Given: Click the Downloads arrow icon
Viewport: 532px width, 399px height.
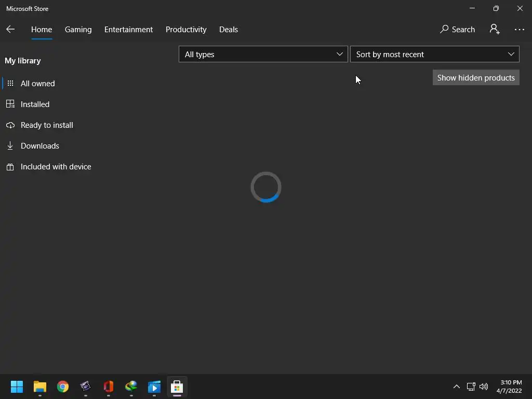Looking at the screenshot, I should pos(10,145).
